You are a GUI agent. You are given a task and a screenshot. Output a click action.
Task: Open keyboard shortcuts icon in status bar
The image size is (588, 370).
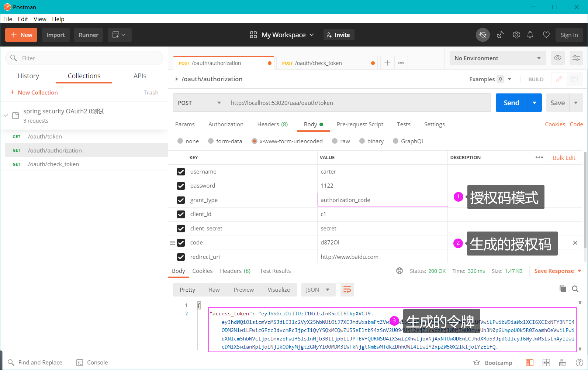click(x=563, y=363)
